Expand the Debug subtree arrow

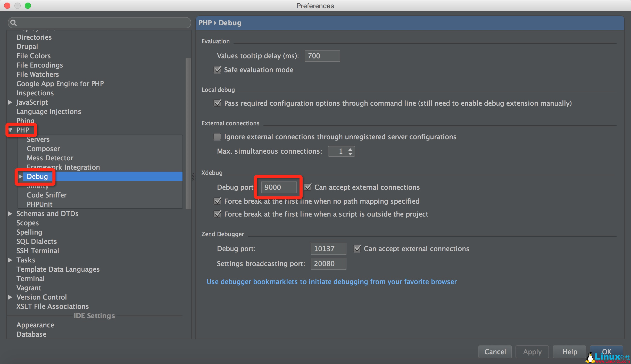pos(20,177)
